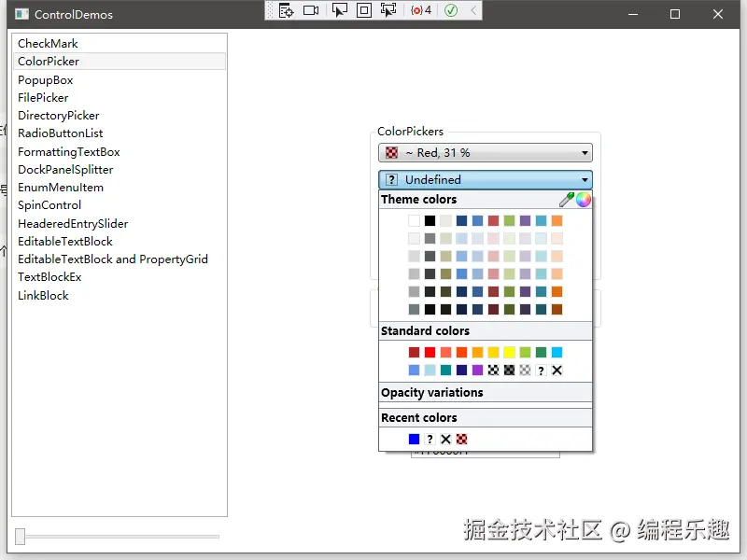This screenshot has height=560, width=747.
Task: Collapse the 'Undefined' color picker dropdown
Action: click(485, 179)
